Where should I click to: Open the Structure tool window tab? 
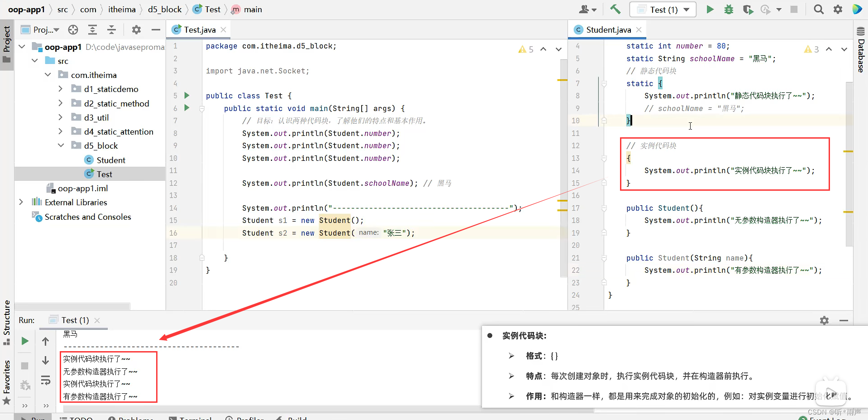pos(7,322)
